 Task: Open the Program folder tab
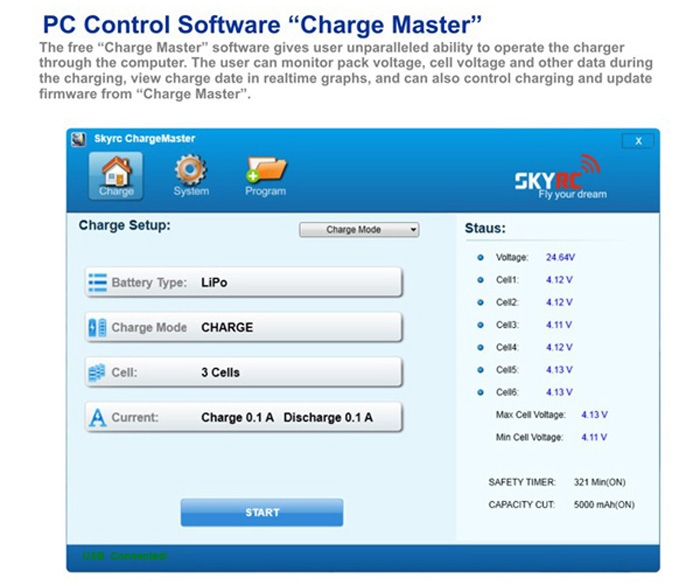pyautogui.click(x=266, y=176)
